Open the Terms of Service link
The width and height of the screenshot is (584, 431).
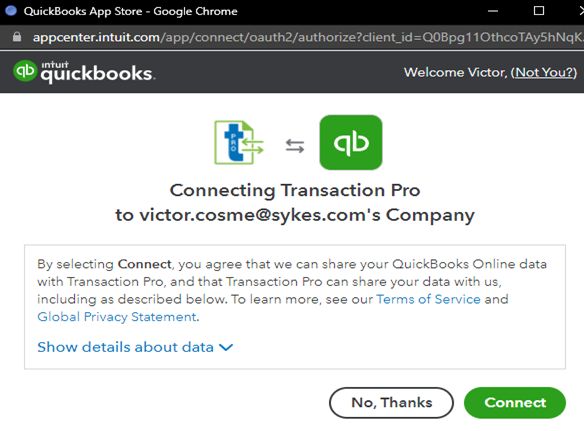pyautogui.click(x=428, y=299)
